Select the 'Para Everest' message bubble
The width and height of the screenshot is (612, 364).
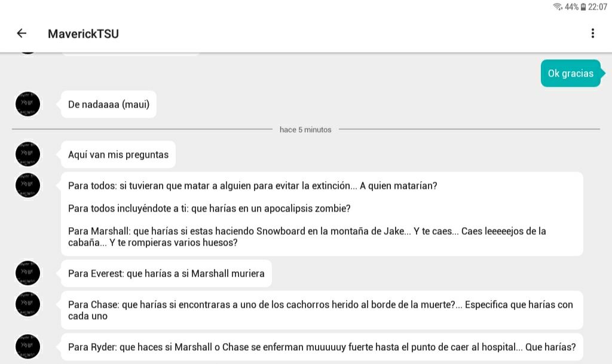pyautogui.click(x=166, y=274)
